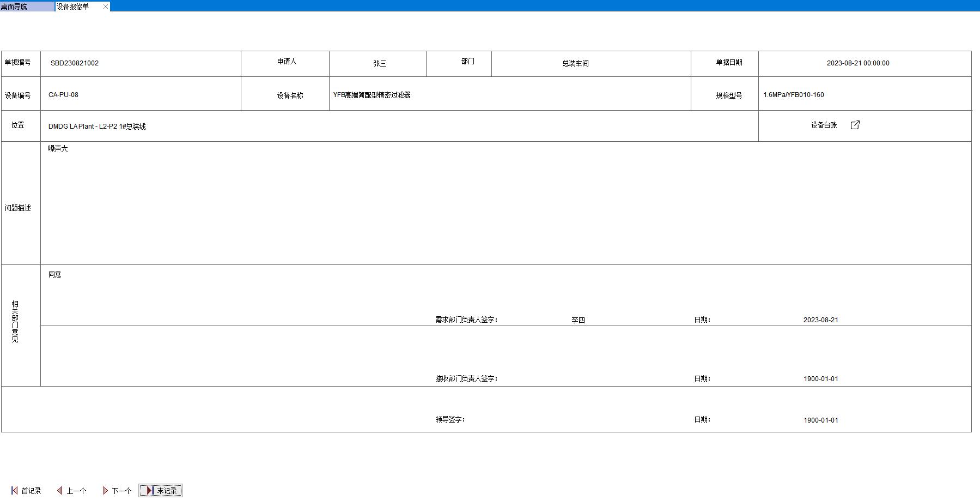Advance to next record with 下一个
980x500 pixels.
pos(117,491)
